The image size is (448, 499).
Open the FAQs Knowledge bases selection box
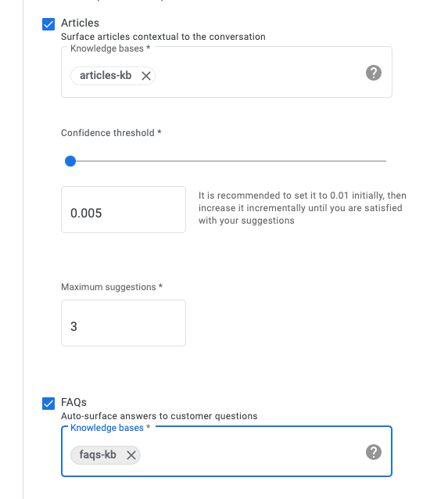[x=227, y=451]
